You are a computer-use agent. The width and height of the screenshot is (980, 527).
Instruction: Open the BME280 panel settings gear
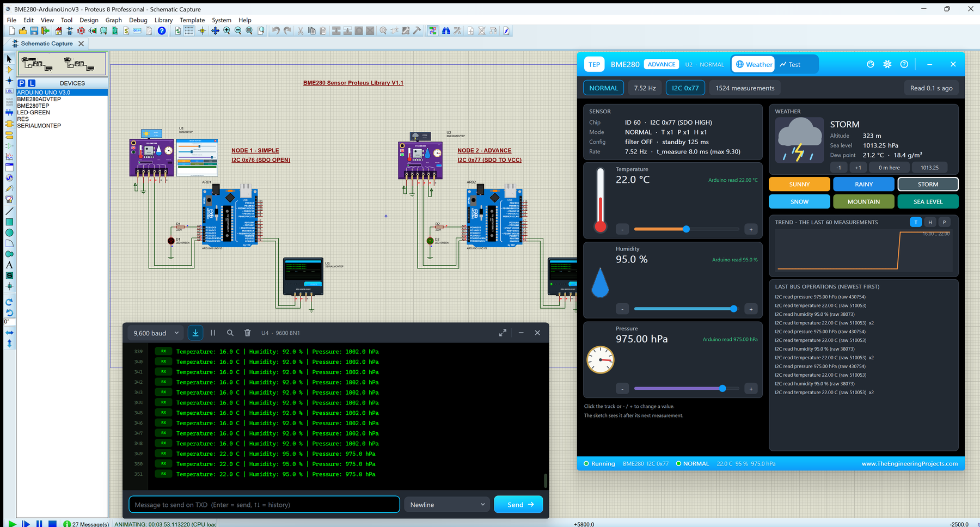[x=887, y=64]
